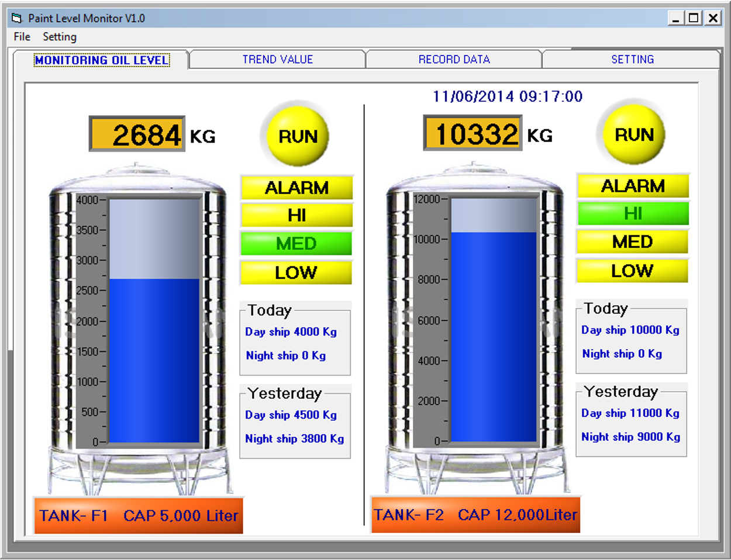Click the TANK-F2 CAP 12,000 Liter label
731x560 pixels.
(475, 514)
